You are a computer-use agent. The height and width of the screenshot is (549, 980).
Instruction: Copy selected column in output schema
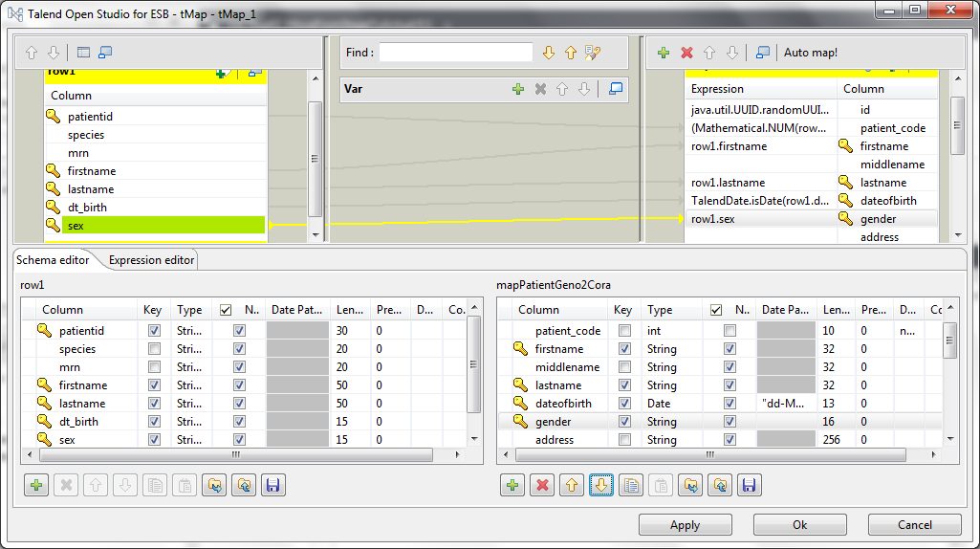pos(631,485)
